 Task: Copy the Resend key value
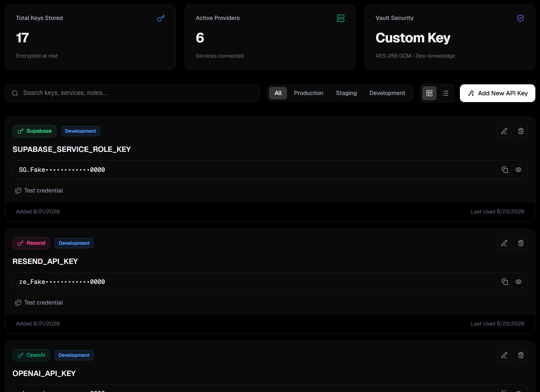tap(505, 282)
